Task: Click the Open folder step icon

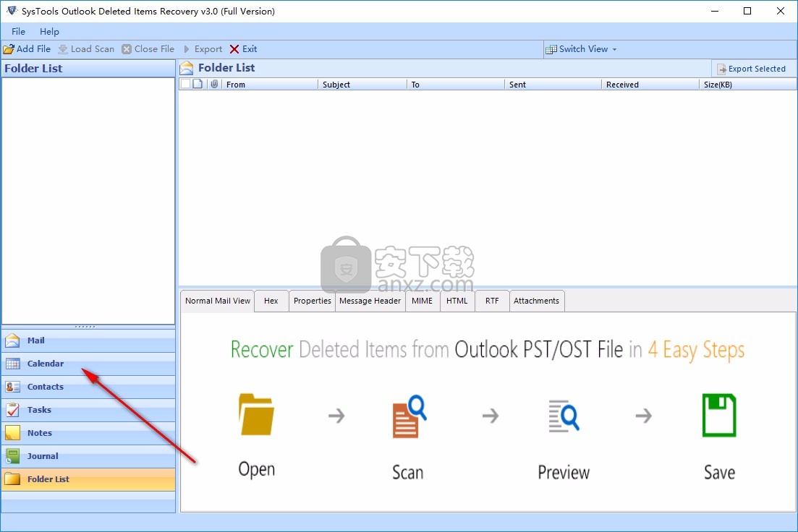Action: 257,414
